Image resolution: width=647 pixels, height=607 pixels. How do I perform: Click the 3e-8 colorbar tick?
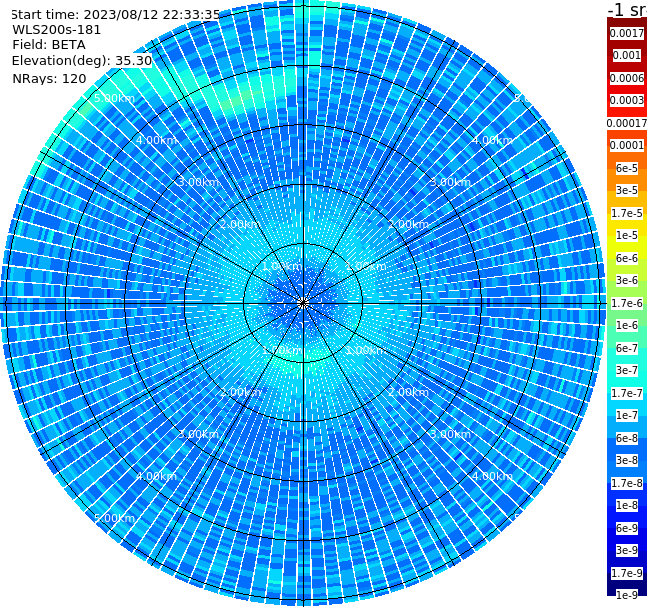click(627, 460)
